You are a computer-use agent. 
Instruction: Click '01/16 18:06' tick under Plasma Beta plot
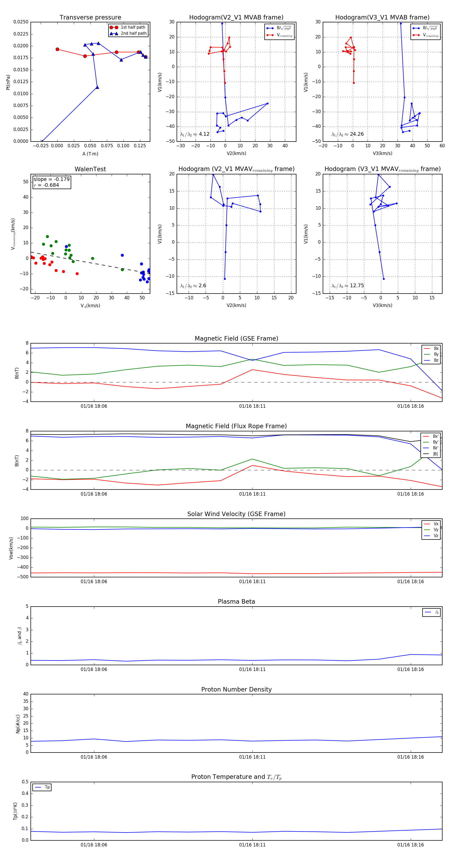(x=94, y=669)
